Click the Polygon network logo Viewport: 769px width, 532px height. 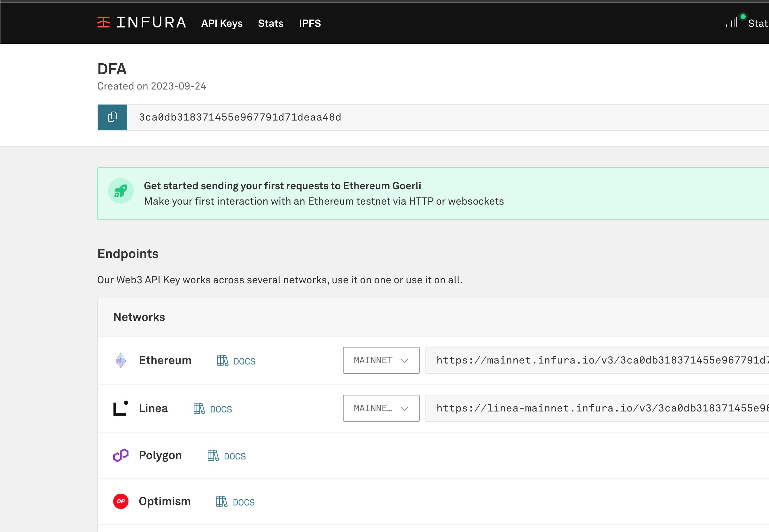coord(120,455)
